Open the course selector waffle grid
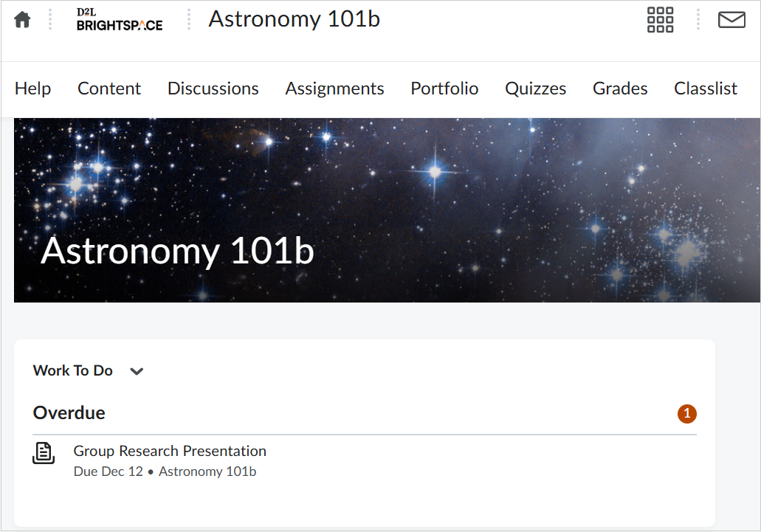The width and height of the screenshot is (761, 532). [659, 19]
